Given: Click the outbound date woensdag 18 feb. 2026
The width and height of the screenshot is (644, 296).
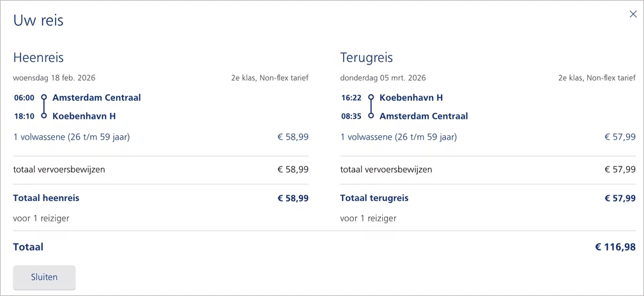Looking at the screenshot, I should (x=54, y=78).
